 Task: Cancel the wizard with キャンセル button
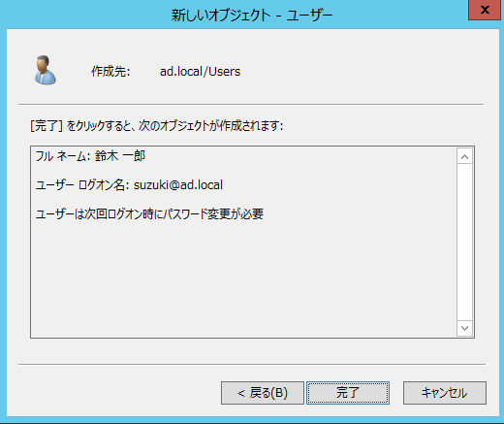[445, 393]
